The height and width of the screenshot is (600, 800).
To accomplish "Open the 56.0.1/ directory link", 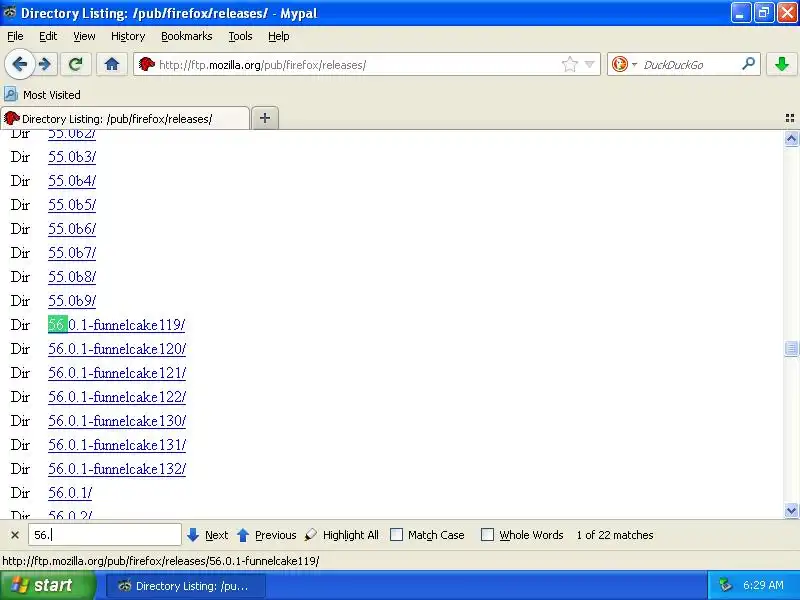I will pyautogui.click(x=70, y=493).
